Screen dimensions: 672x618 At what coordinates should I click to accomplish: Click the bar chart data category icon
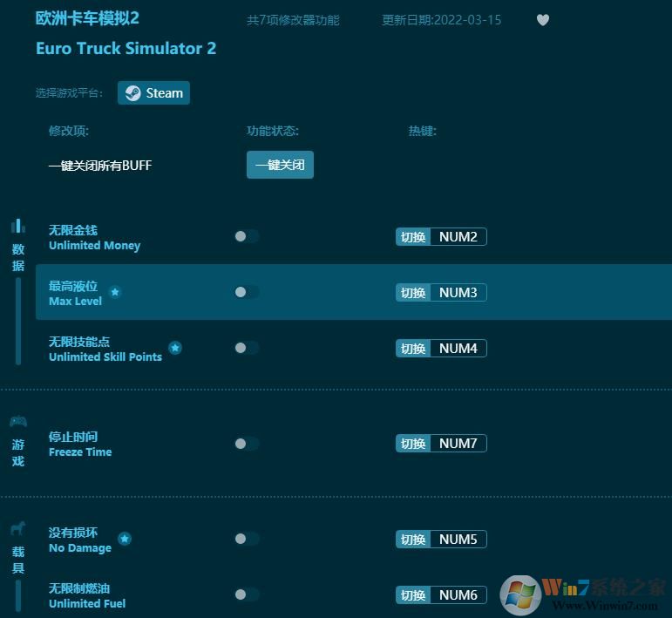coord(18,226)
